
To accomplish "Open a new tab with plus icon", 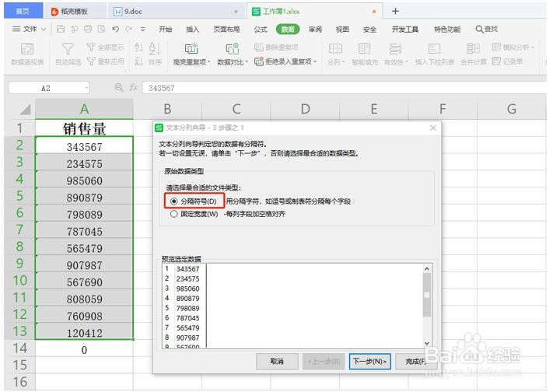I will click(395, 12).
